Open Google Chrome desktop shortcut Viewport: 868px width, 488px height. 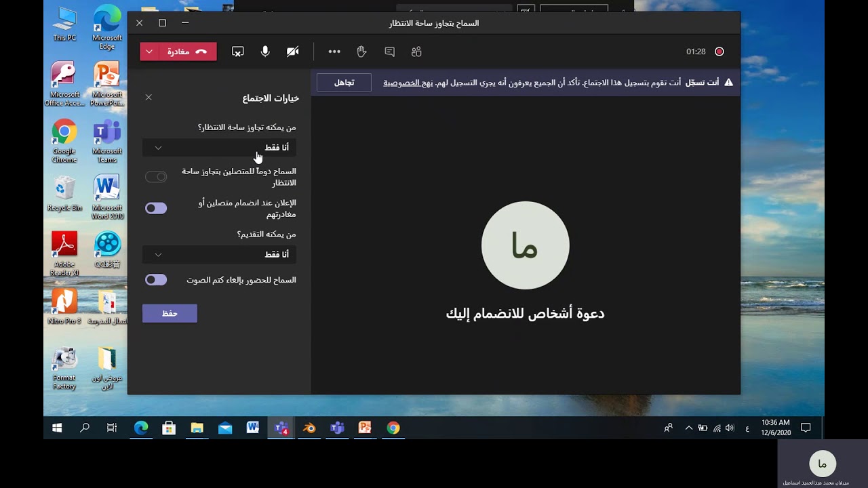[x=64, y=141]
